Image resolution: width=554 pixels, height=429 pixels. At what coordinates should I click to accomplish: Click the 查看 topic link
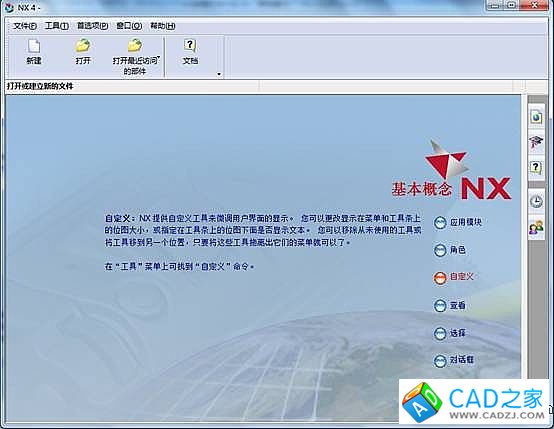coord(458,305)
